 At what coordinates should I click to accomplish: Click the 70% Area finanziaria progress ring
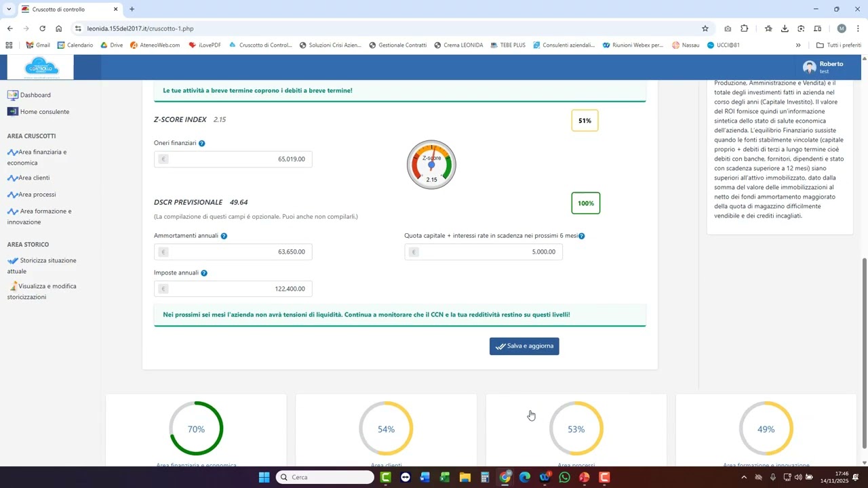(196, 428)
